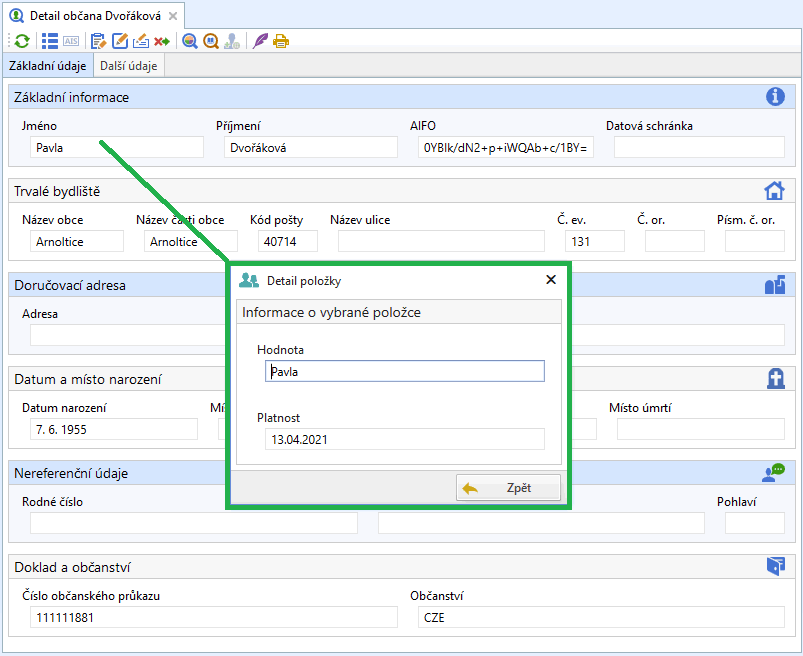The image size is (803, 656).
Task: Close the Detail položky dialog
Action: click(x=551, y=281)
